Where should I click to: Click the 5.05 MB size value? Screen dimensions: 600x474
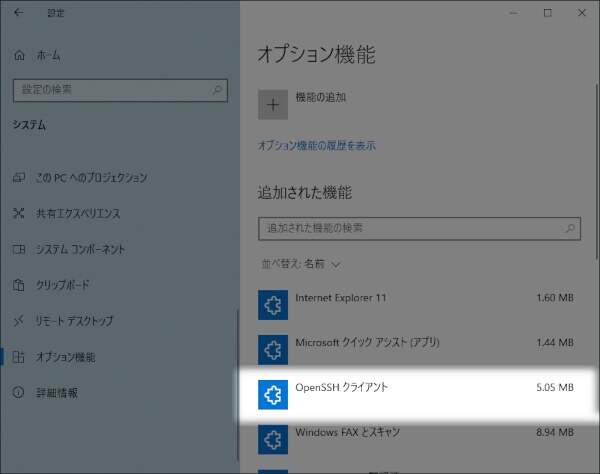(x=555, y=387)
